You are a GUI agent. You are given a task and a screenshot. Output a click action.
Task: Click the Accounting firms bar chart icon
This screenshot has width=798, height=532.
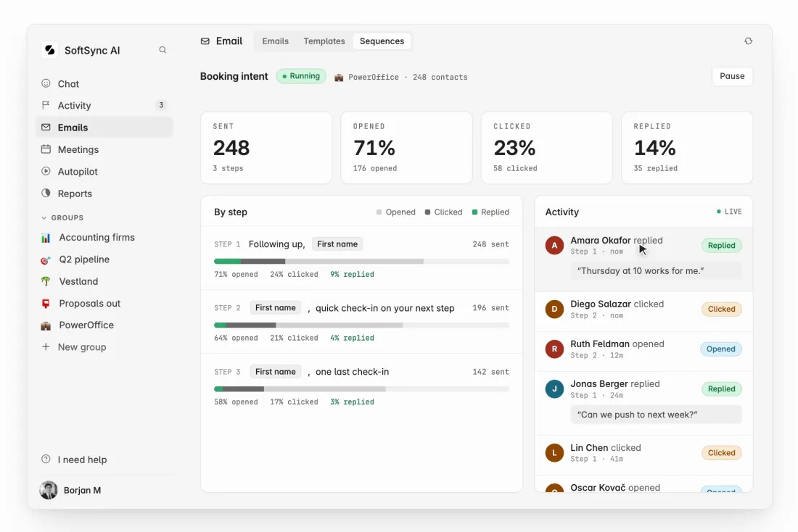pyautogui.click(x=46, y=238)
